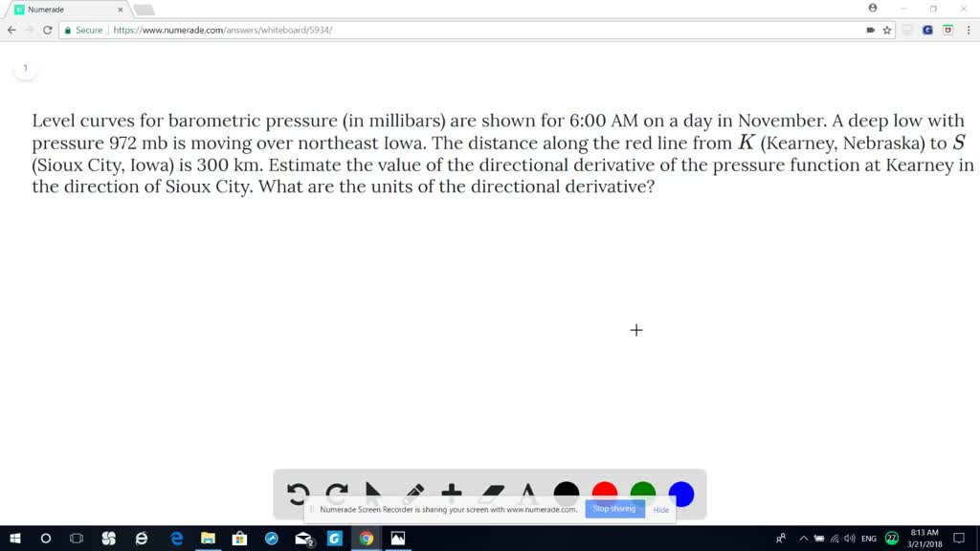Open People icon in system tray
The image size is (980, 551).
[x=781, y=538]
